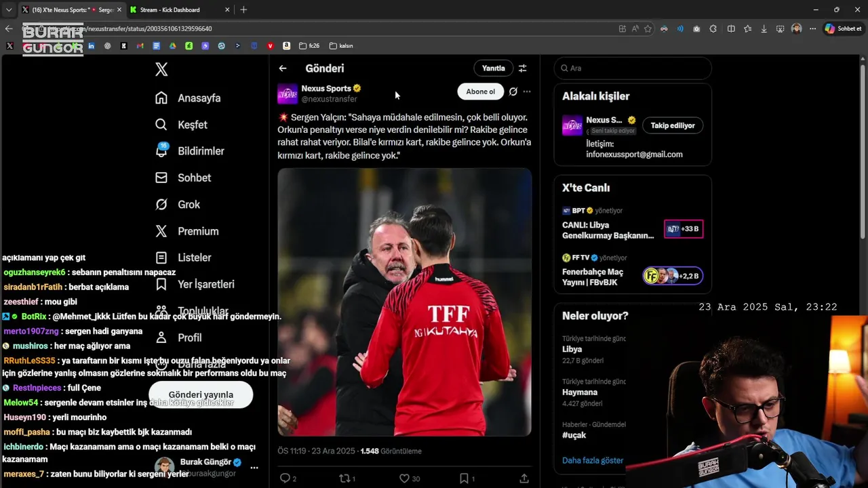This screenshot has height=488, width=868.
Task: Bookmark the post with the bookmark icon
Action: 465,479
